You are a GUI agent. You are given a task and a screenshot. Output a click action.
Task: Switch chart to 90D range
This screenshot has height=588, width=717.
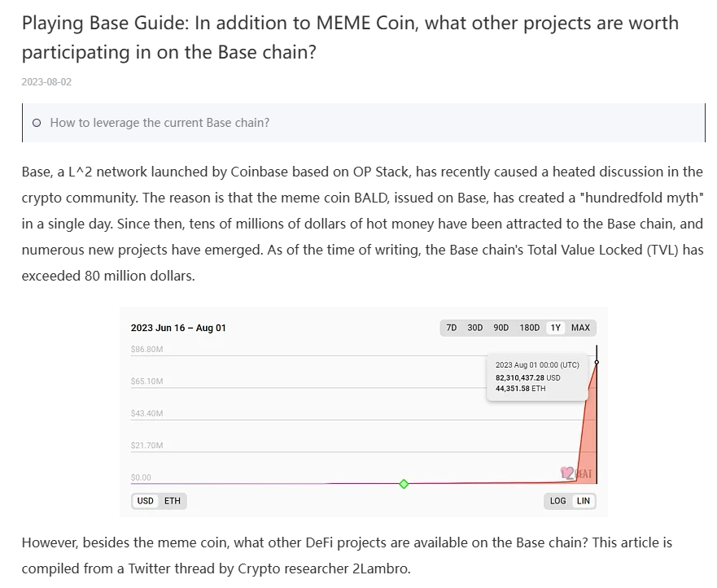501,328
